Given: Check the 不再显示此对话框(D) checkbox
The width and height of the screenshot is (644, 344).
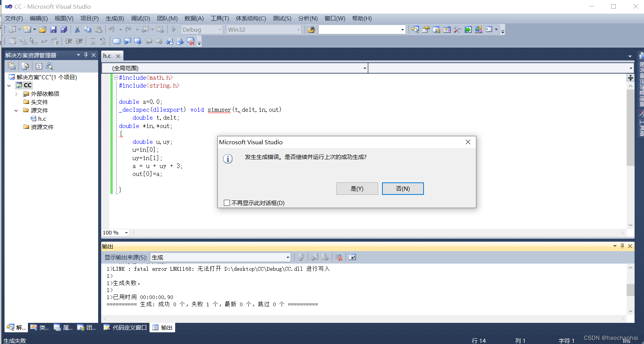Looking at the screenshot, I should [227, 203].
